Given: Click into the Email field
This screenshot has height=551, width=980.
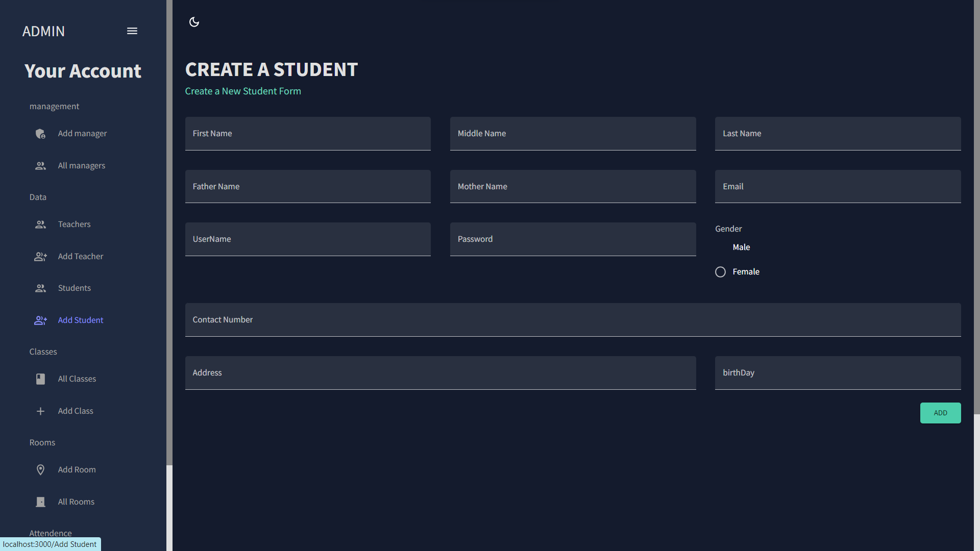Looking at the screenshot, I should (838, 187).
